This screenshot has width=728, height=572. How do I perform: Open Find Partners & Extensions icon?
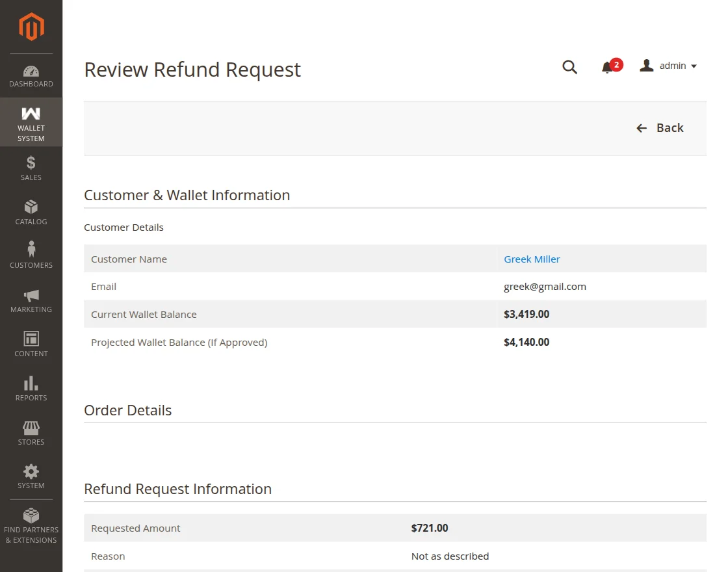pos(31,515)
